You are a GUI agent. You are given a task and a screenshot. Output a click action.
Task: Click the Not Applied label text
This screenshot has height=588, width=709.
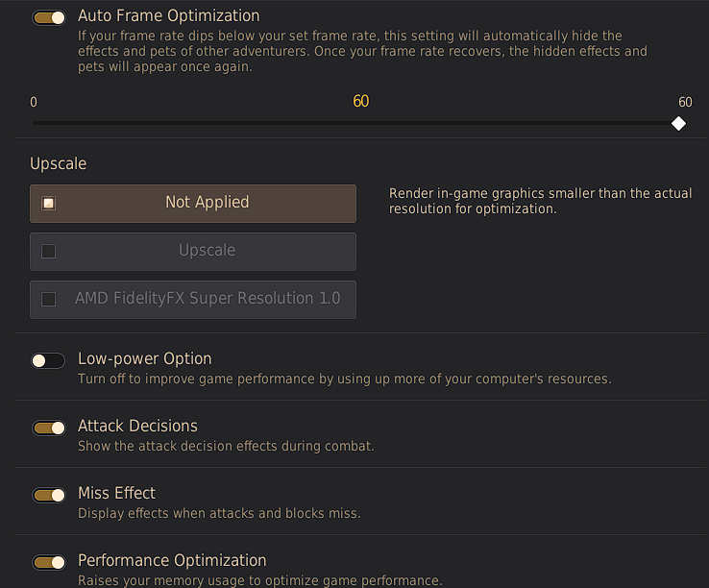pyautogui.click(x=207, y=203)
